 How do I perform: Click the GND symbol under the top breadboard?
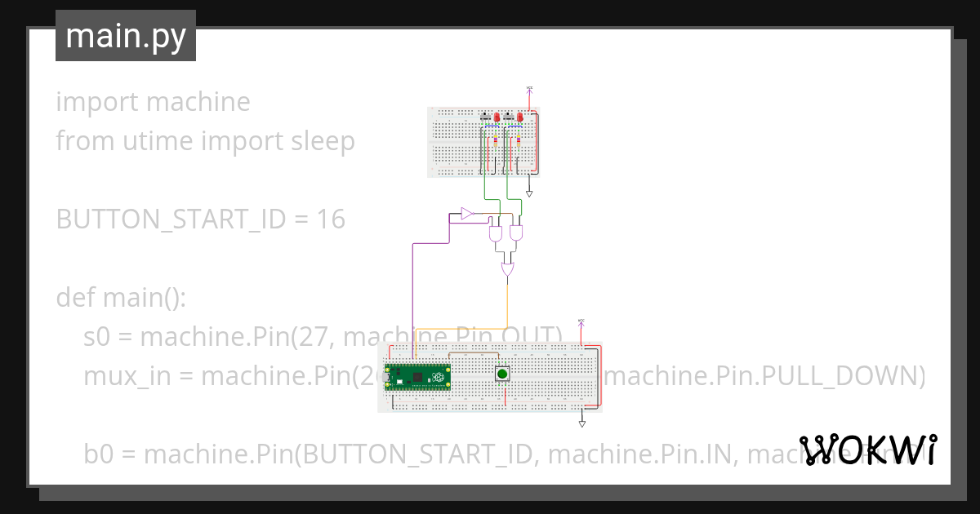click(x=529, y=192)
